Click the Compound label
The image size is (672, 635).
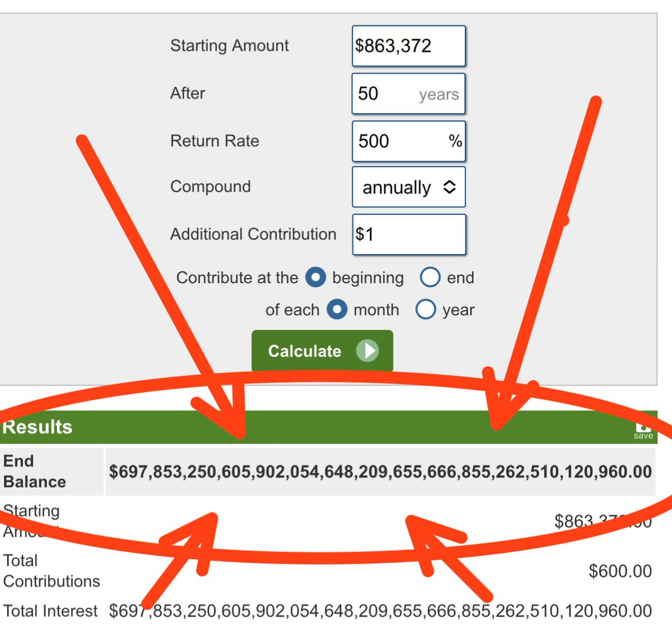pos(211,186)
